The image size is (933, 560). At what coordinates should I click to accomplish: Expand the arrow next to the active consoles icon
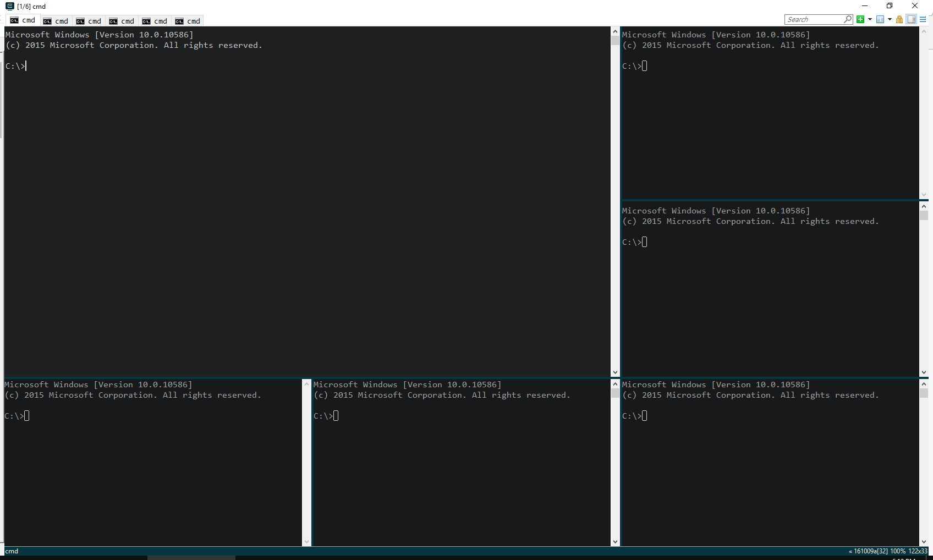click(890, 19)
